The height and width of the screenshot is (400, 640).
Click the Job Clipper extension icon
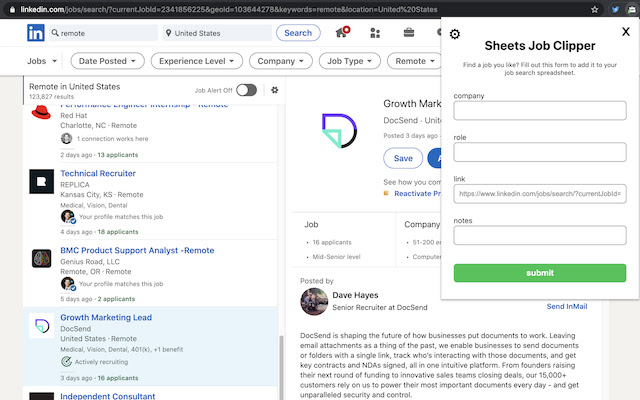coord(632,9)
